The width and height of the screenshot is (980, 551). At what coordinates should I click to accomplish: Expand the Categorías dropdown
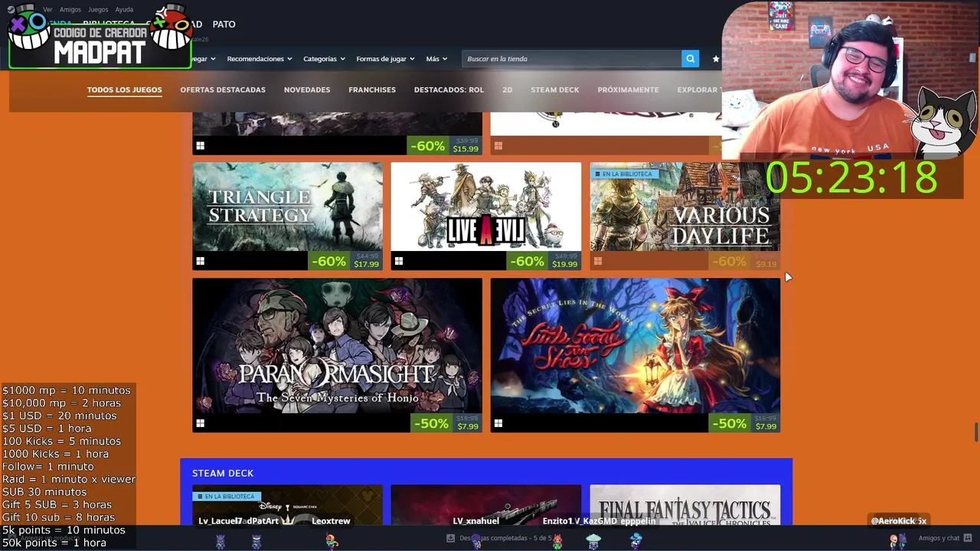click(324, 59)
